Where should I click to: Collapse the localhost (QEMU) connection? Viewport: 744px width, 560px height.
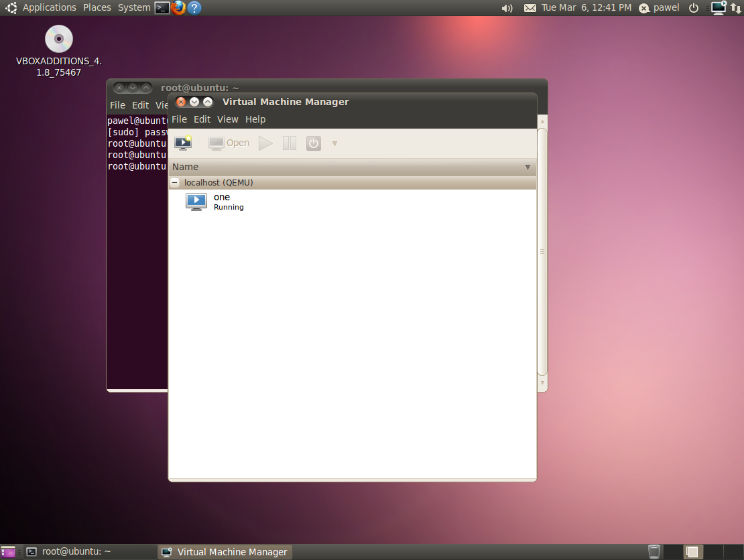[x=175, y=182]
